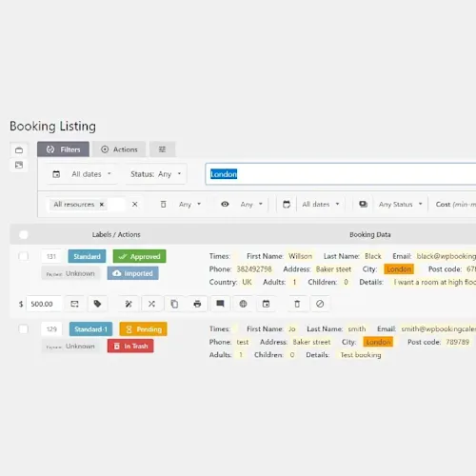Select booking 129 checkbox
Viewport: 476px width, 476px height.
(x=24, y=328)
